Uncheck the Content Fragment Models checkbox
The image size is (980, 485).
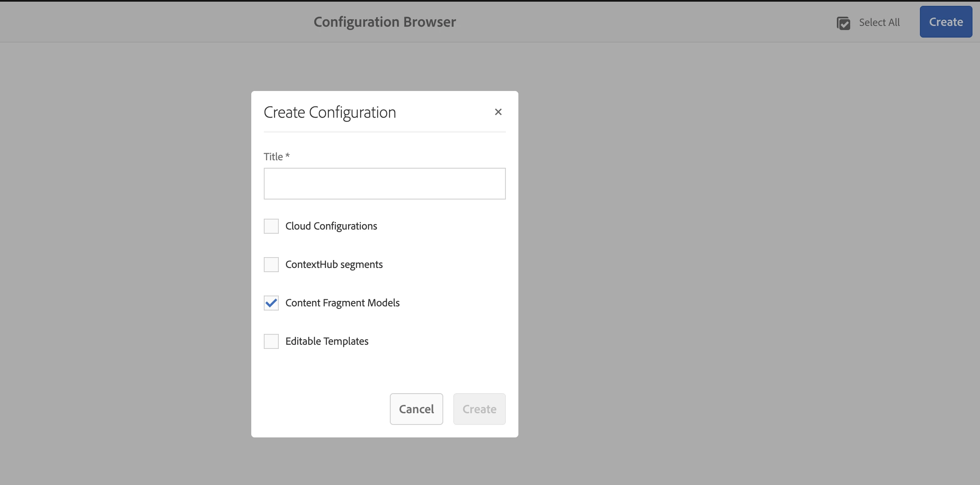click(x=271, y=303)
